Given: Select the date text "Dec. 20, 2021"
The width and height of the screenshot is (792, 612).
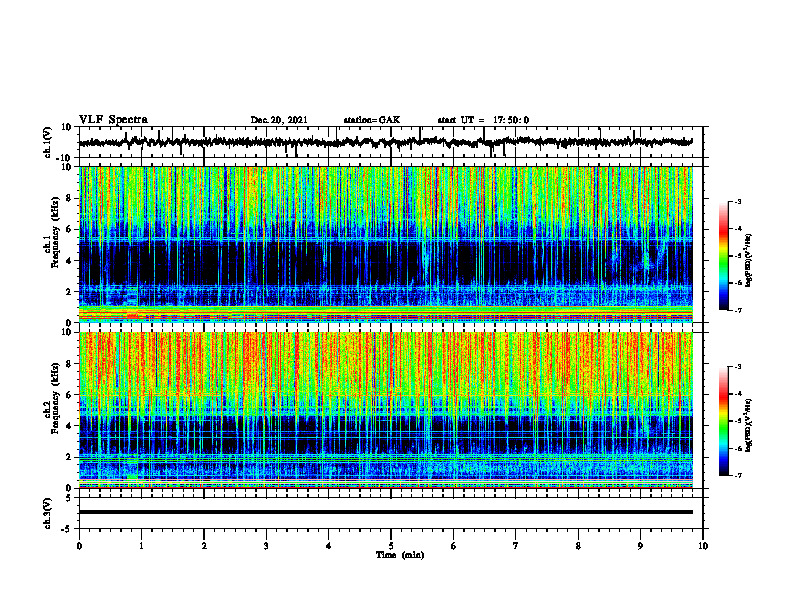Looking at the screenshot, I should pyautogui.click(x=279, y=120).
